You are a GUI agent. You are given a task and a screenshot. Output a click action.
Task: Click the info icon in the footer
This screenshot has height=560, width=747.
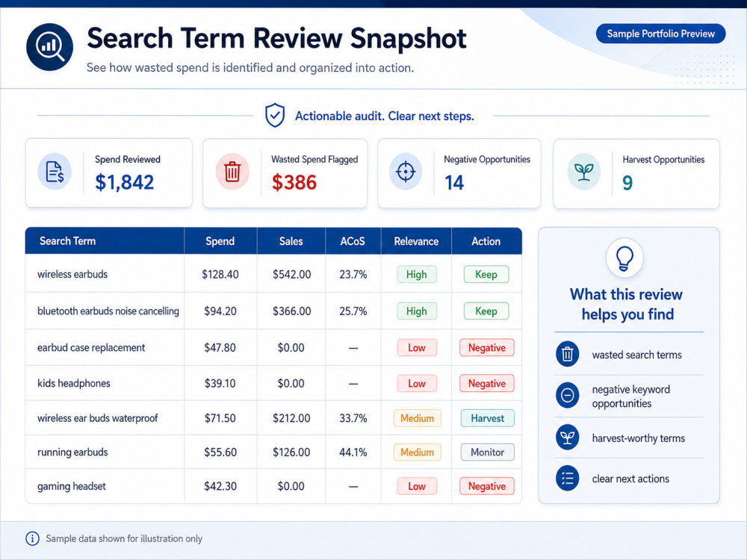[32, 538]
